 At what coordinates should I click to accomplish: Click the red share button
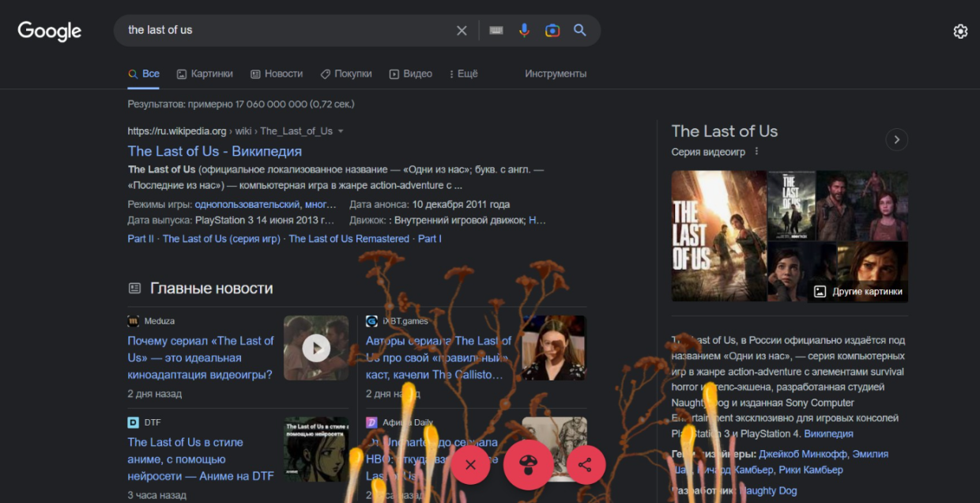585,465
